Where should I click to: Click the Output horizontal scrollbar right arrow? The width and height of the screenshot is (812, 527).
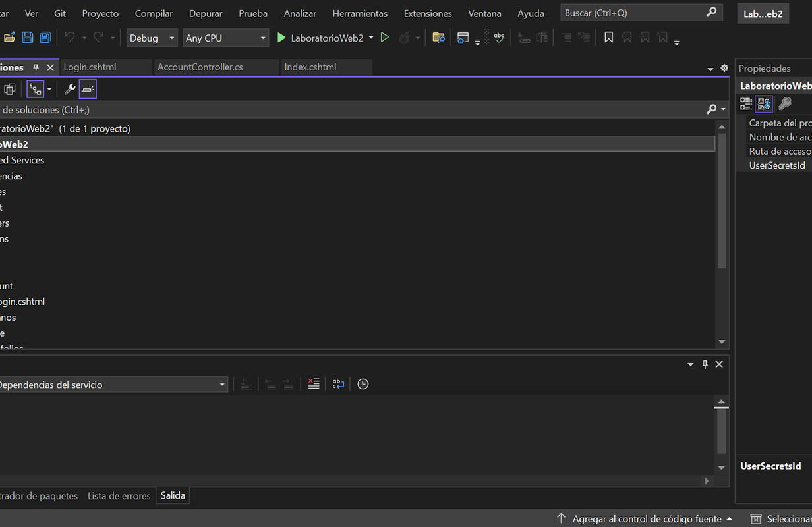tap(708, 481)
